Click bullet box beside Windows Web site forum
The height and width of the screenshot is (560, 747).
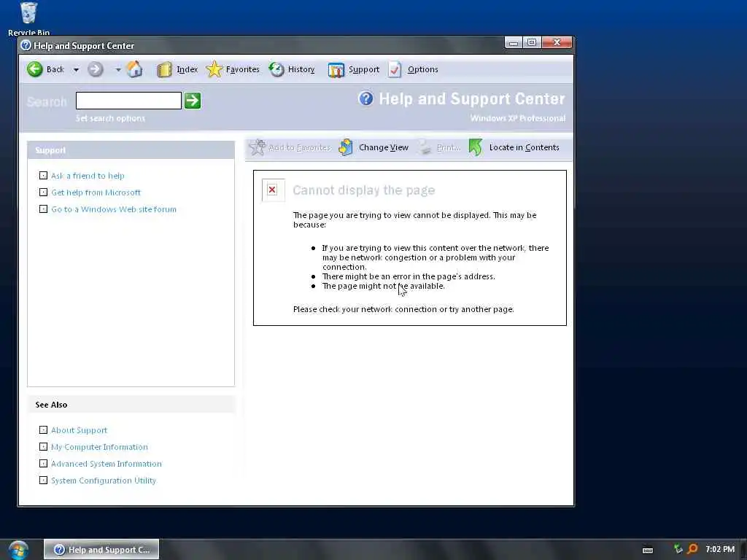point(43,209)
